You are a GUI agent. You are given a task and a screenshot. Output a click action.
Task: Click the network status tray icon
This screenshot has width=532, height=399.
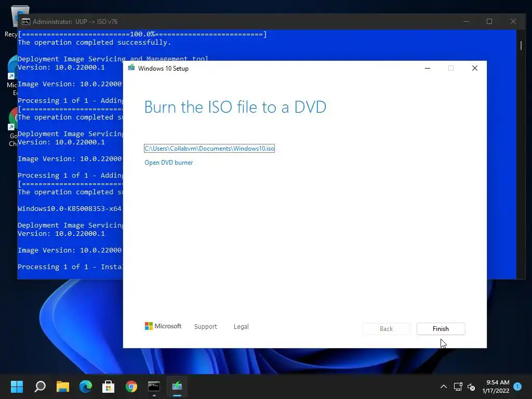458,387
